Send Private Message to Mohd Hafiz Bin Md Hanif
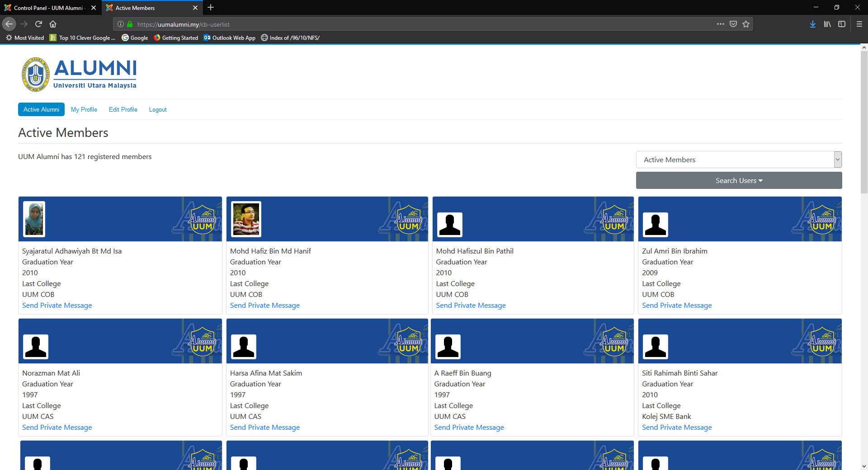Screen dimensions: 868x470 (265, 305)
